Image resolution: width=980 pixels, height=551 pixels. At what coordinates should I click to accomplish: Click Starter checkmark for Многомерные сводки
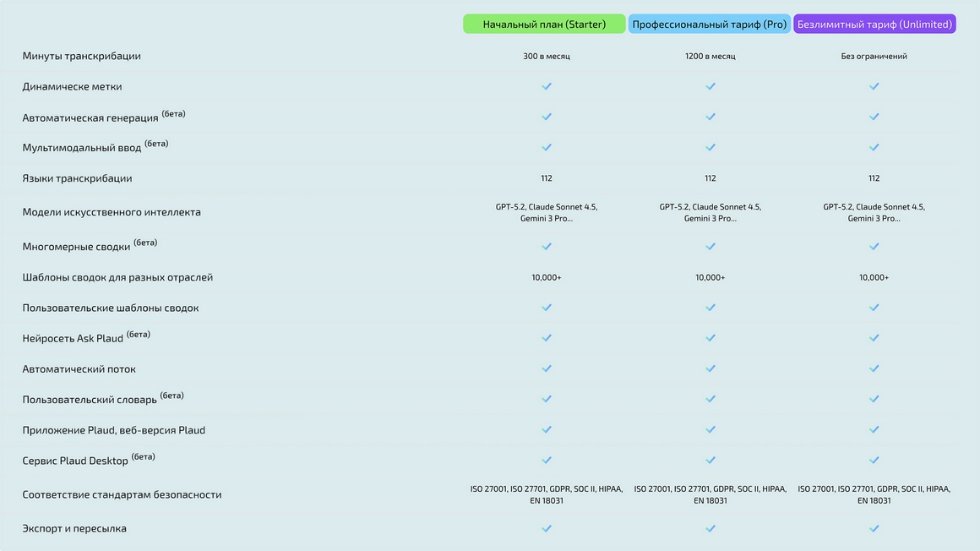(547, 247)
